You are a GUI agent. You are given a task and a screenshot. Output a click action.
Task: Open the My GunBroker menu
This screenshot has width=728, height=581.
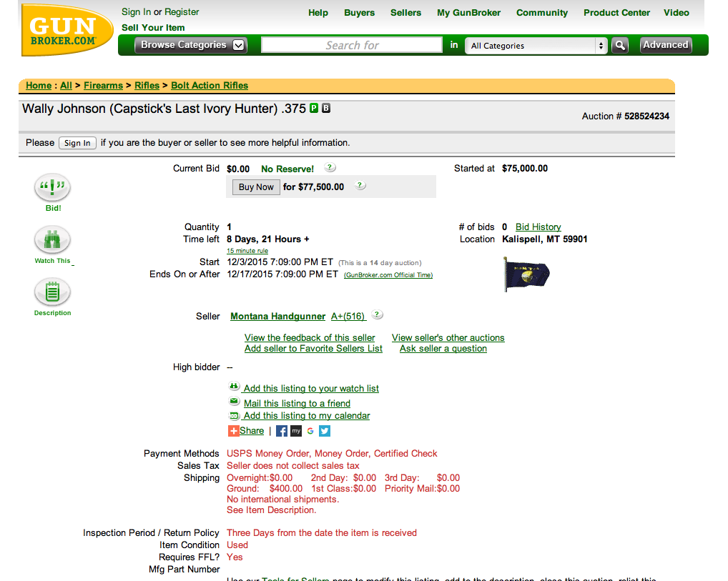tap(469, 13)
